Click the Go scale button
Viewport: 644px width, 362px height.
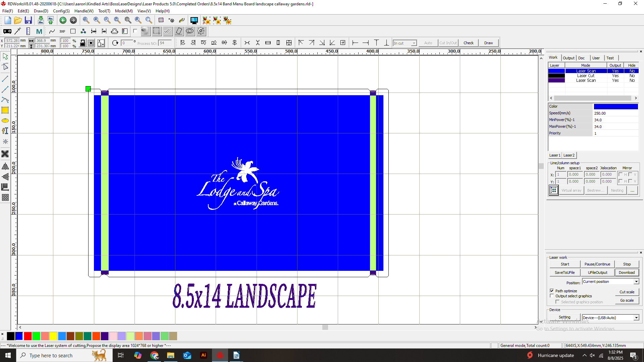[627, 300]
